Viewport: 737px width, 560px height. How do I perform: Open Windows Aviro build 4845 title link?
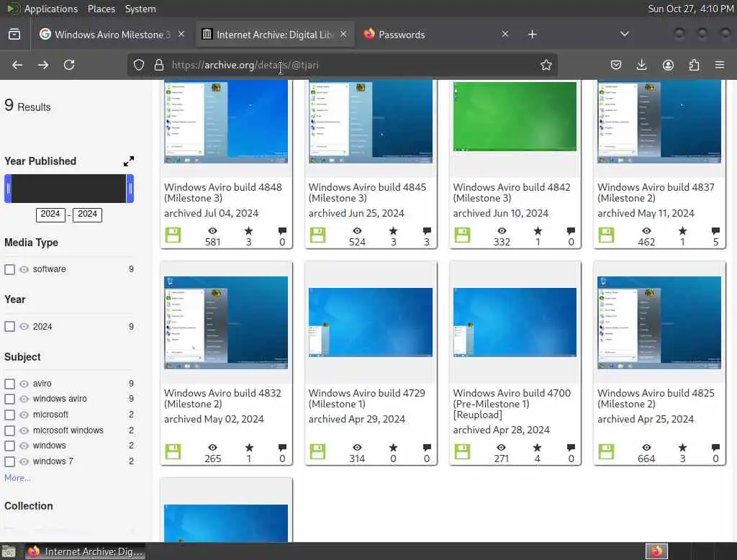pos(367,193)
